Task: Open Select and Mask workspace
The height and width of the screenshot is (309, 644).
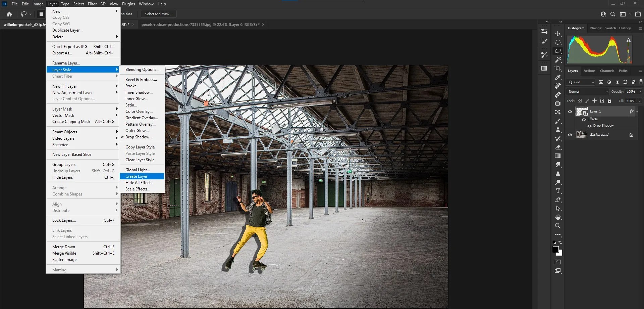Action: (x=158, y=14)
